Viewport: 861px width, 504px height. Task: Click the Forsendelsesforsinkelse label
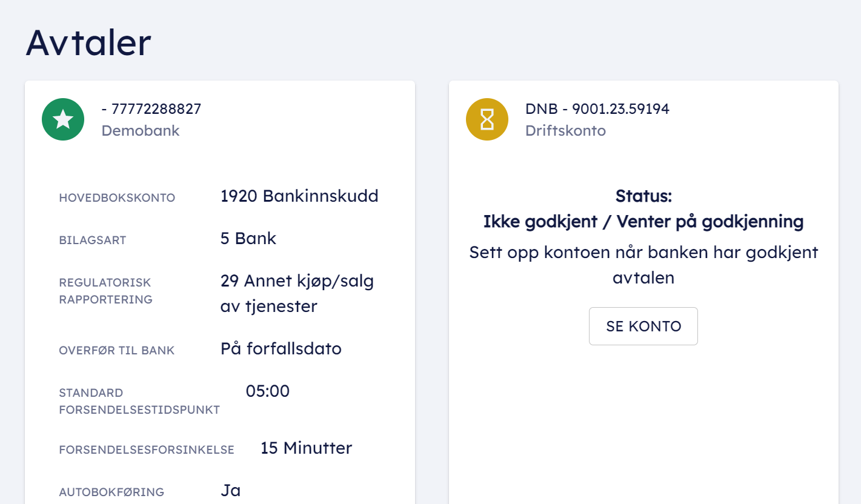click(x=147, y=450)
